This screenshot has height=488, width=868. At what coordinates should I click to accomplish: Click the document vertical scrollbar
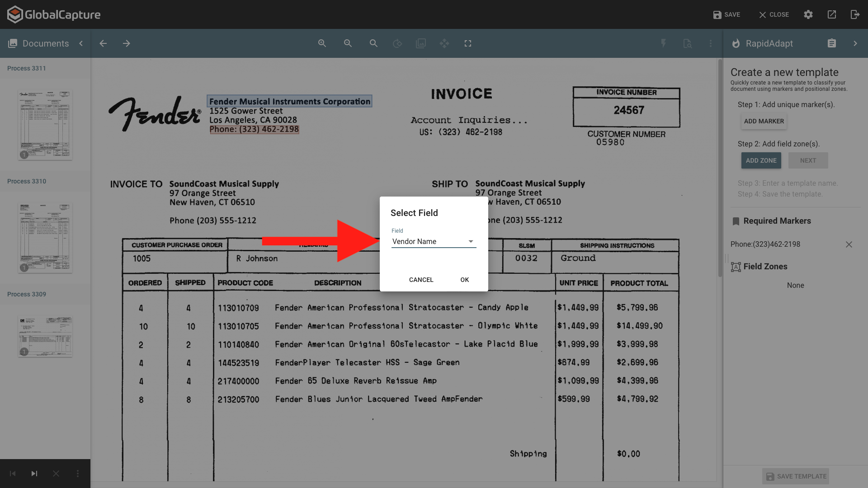[720, 168]
